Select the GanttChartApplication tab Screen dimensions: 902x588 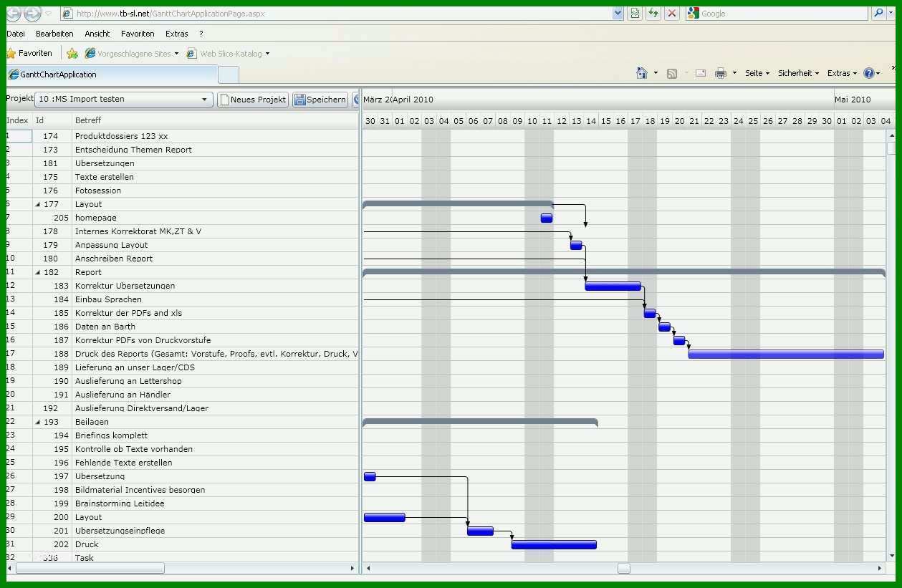coord(111,74)
